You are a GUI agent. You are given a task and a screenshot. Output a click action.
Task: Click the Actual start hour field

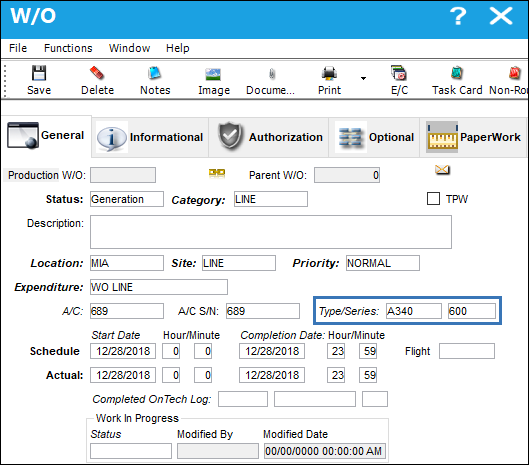[171, 375]
